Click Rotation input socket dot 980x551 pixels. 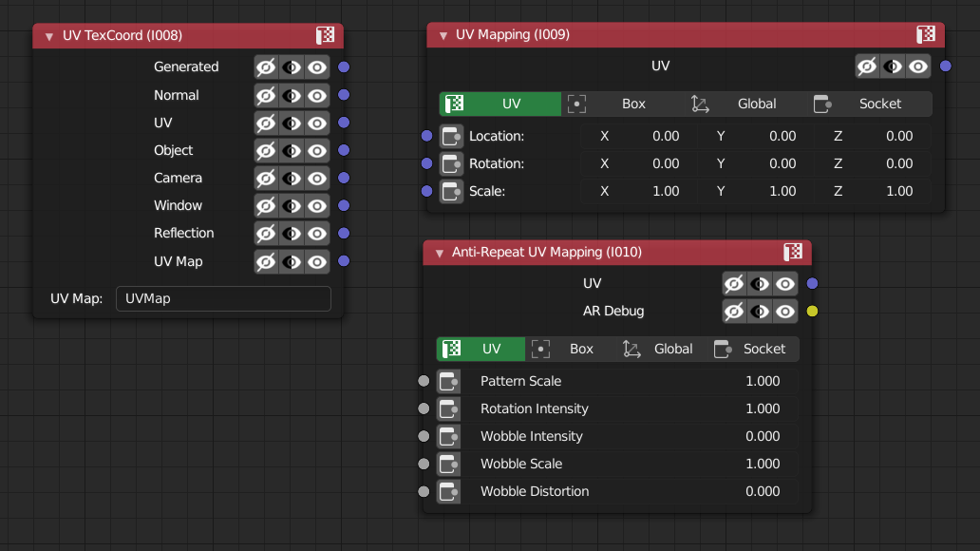[427, 163]
